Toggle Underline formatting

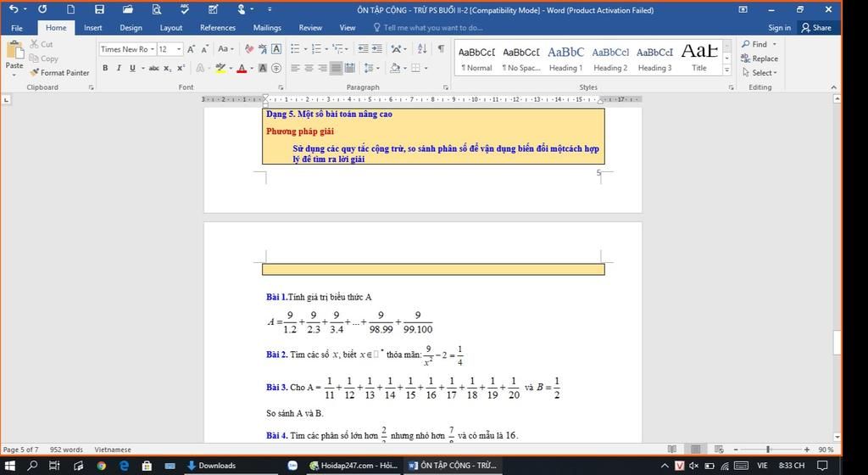coord(132,68)
